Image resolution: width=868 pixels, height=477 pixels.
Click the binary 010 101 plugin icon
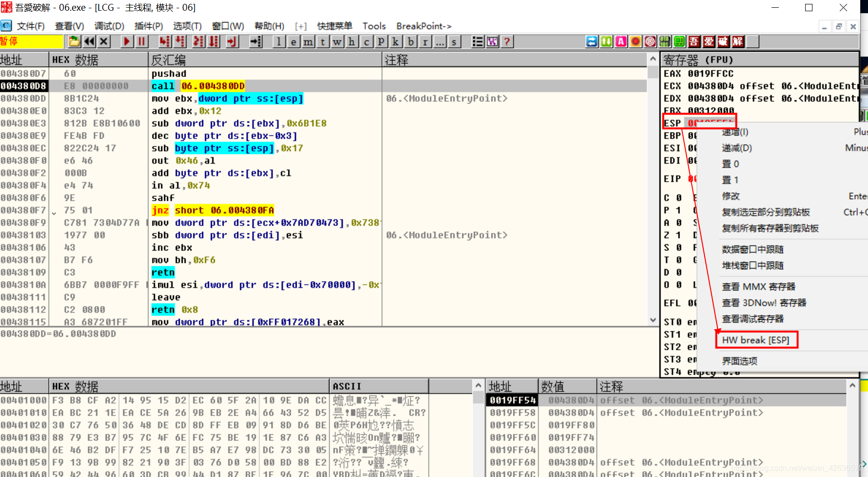pyautogui.click(x=665, y=41)
